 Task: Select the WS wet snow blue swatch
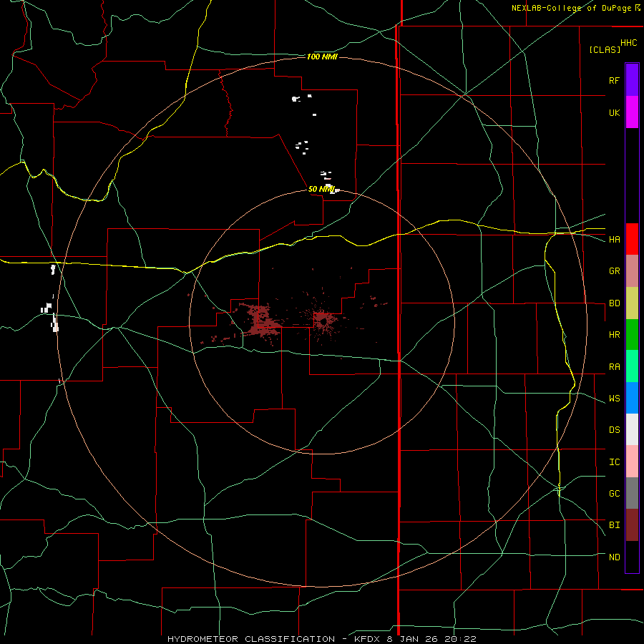[632, 398]
